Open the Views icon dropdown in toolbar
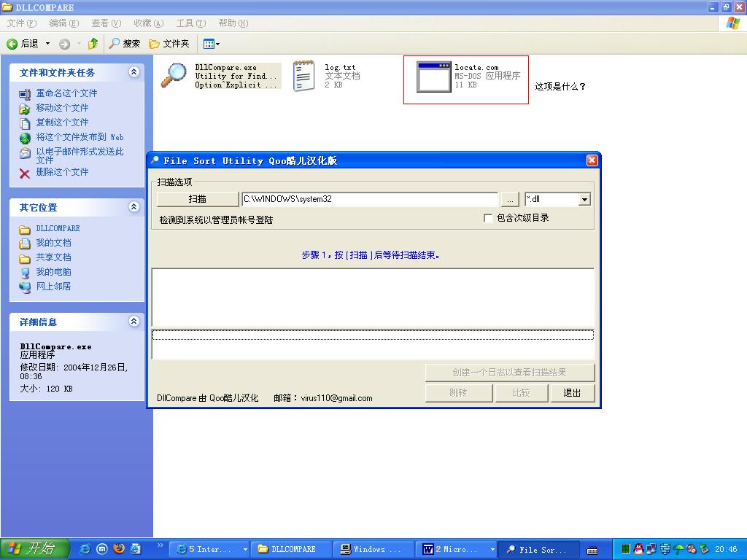Image resolution: width=747 pixels, height=560 pixels. [x=211, y=44]
